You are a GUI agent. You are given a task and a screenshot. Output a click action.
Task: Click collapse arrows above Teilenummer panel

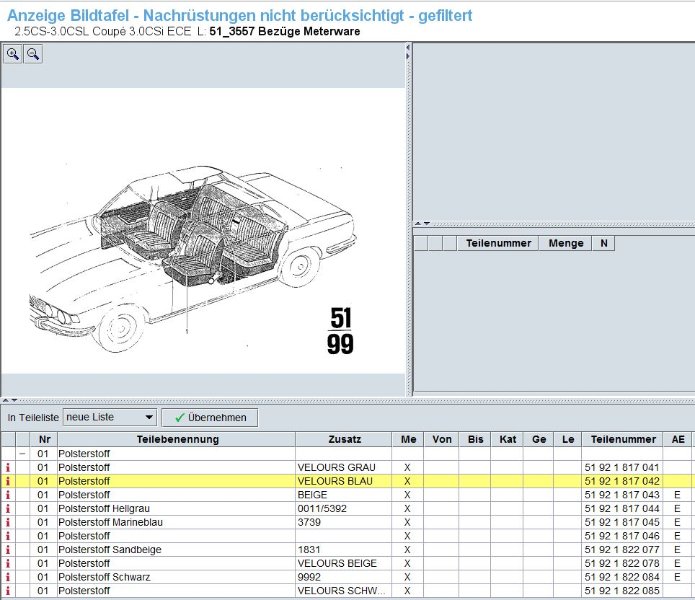point(422,223)
